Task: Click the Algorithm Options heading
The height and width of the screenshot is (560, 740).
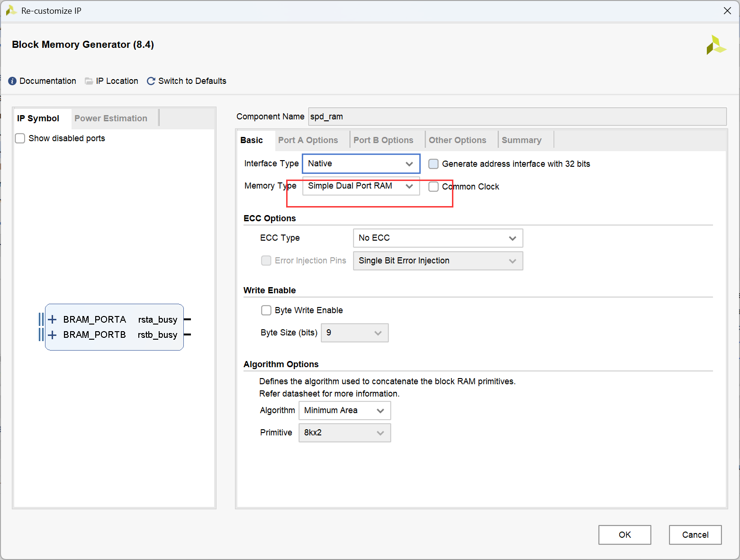Action: click(281, 364)
